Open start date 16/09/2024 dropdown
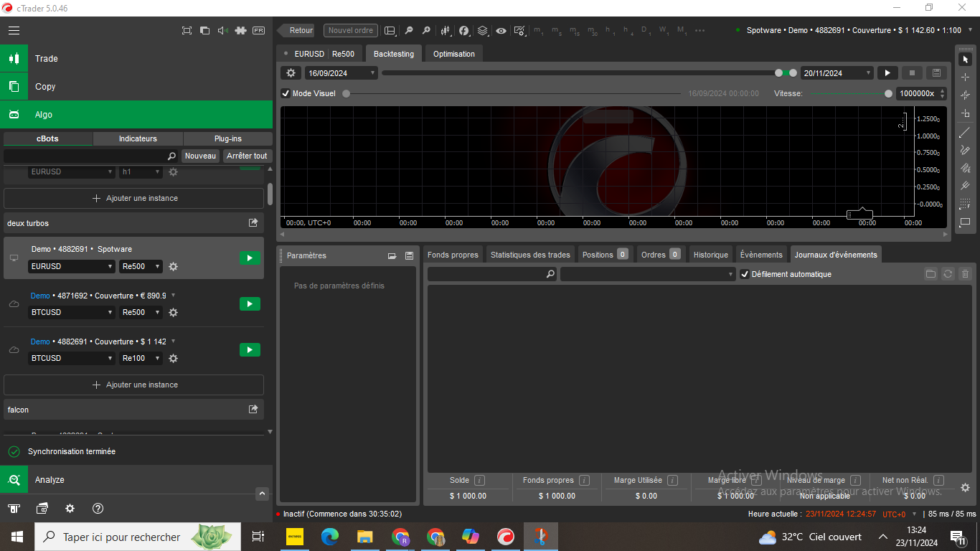The image size is (980, 551). tap(341, 73)
